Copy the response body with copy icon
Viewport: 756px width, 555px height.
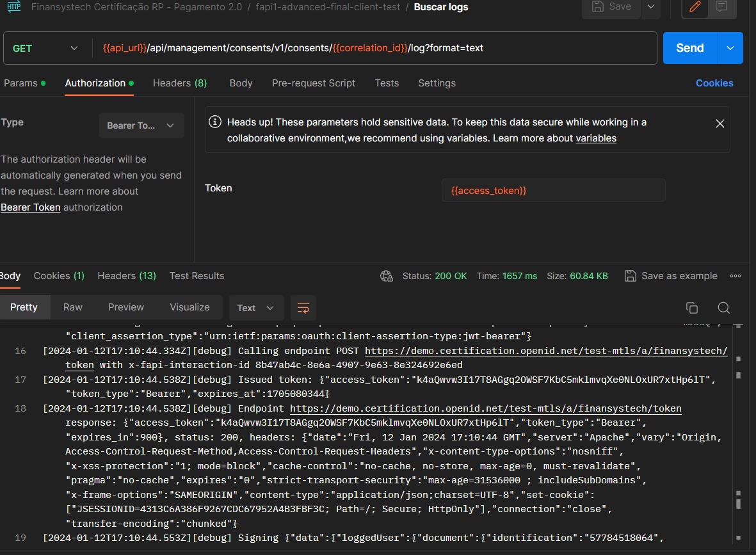click(x=691, y=308)
